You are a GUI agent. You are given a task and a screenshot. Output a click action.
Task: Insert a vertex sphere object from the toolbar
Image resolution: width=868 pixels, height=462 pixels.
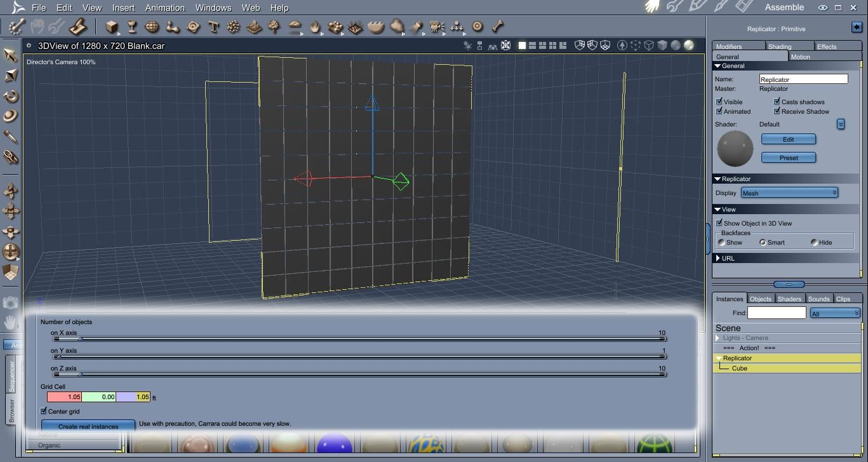click(152, 27)
